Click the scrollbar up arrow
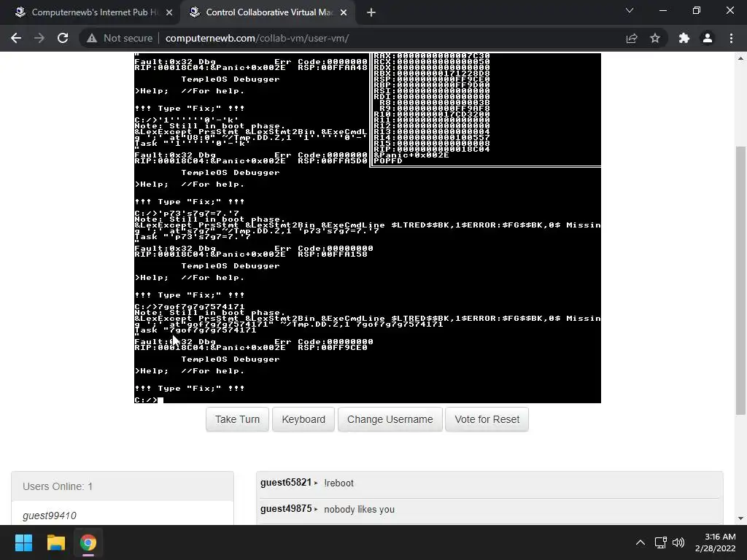The image size is (747, 560). [740, 58]
